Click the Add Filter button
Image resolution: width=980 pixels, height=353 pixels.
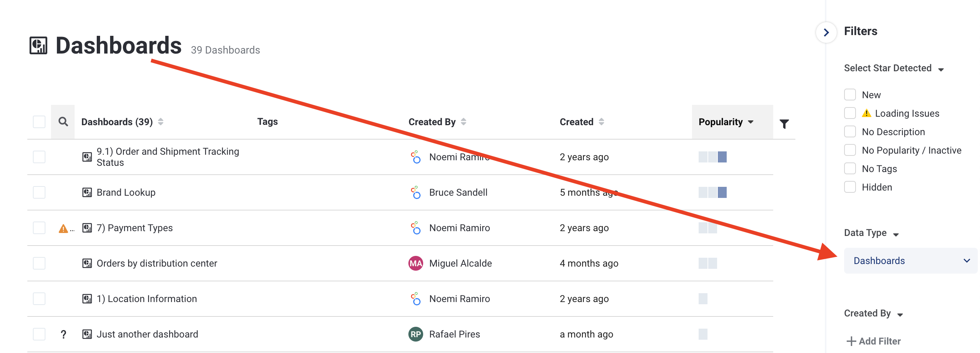[874, 341]
